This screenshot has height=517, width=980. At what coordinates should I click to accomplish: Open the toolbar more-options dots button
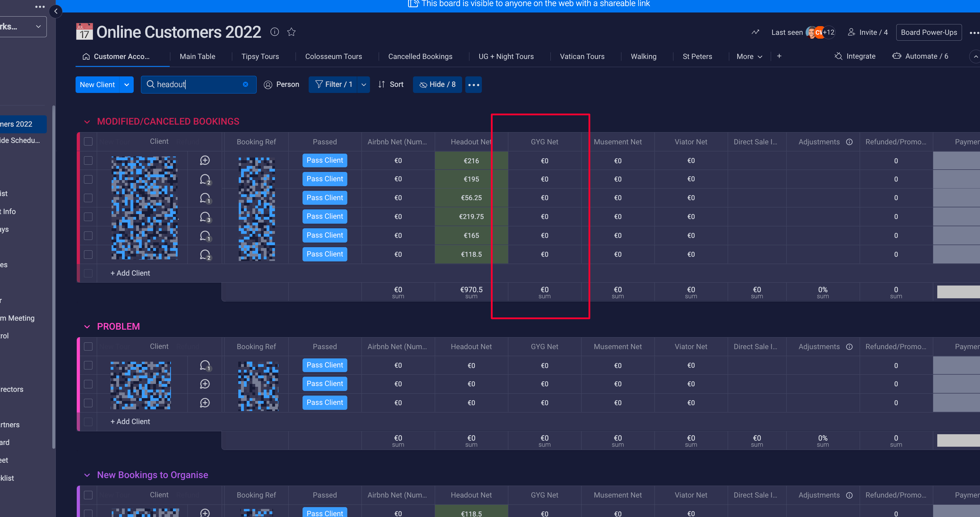point(474,85)
